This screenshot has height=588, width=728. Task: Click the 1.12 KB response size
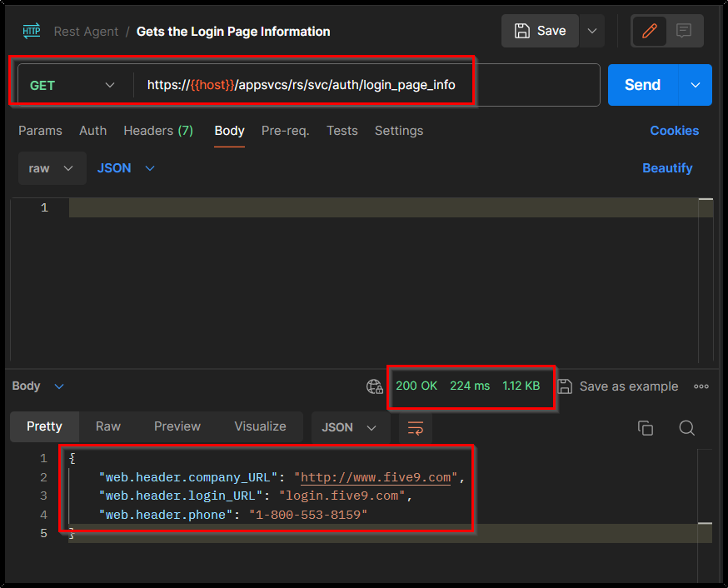tap(521, 386)
